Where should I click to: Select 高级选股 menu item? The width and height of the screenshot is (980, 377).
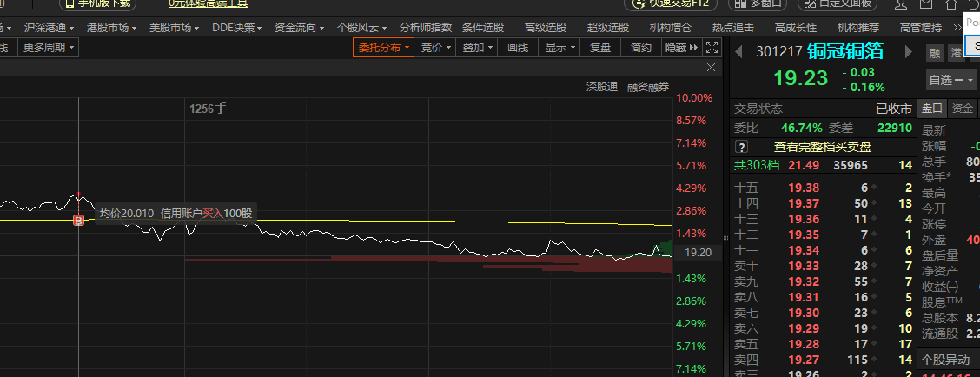pos(546,28)
